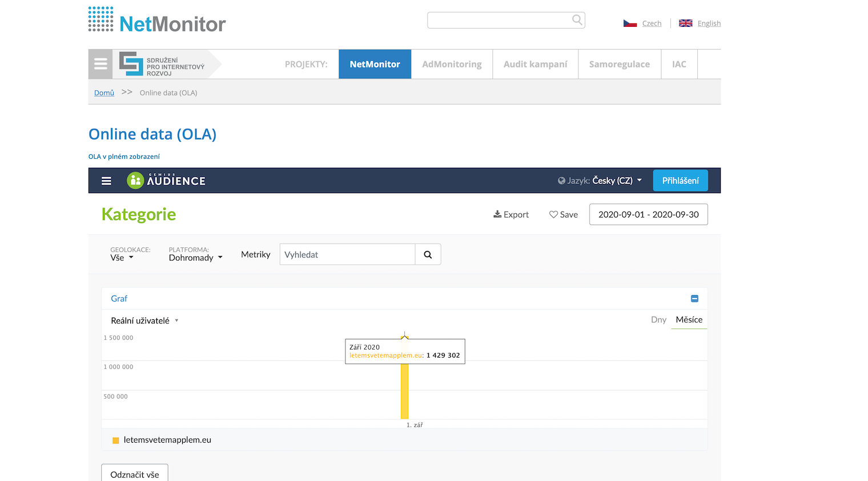Follow the Domů breadcrumb link
Screen dimensions: 868x481
[x=104, y=93]
